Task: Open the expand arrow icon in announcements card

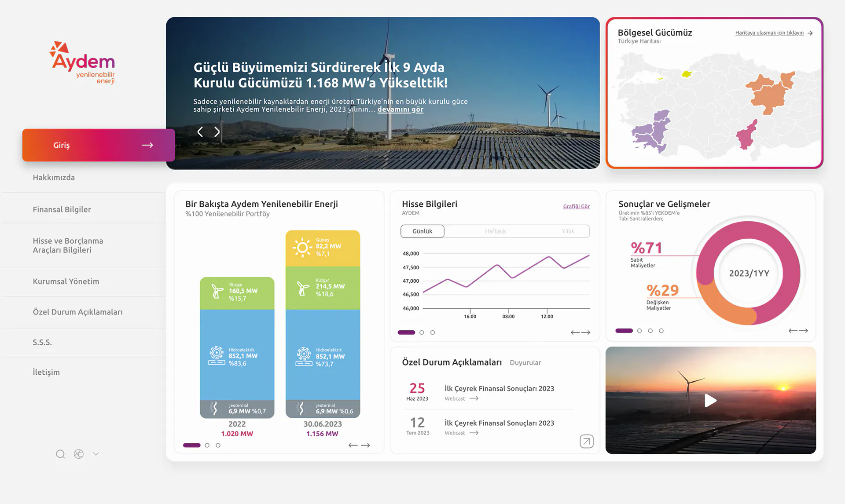Action: pyautogui.click(x=587, y=441)
